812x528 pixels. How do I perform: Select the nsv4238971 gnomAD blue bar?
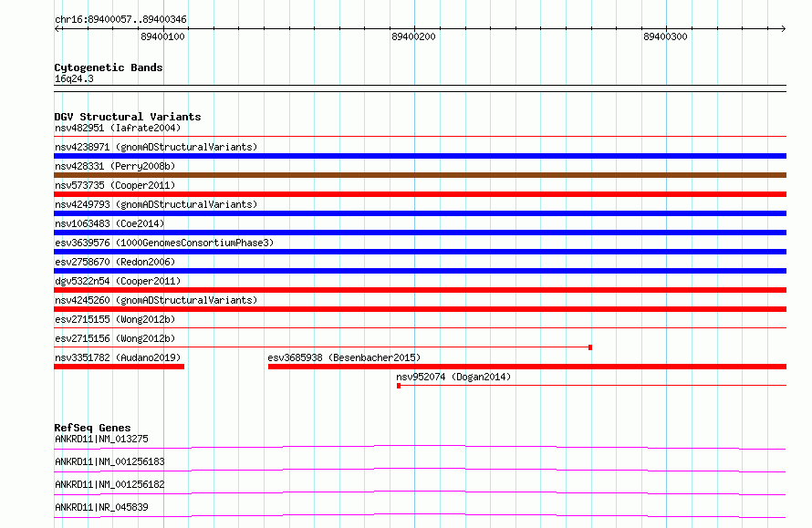tap(420, 156)
